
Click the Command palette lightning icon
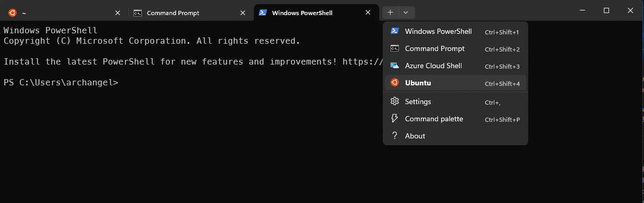(x=395, y=119)
